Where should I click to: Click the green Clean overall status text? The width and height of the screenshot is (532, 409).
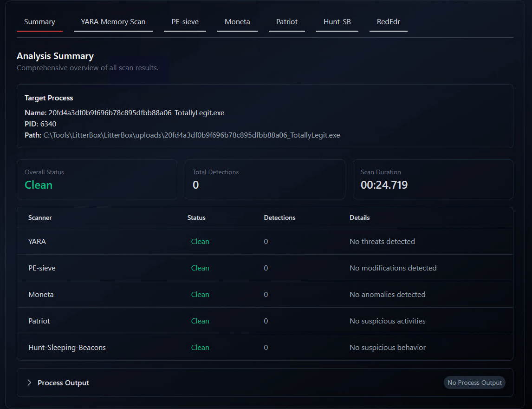tap(39, 185)
